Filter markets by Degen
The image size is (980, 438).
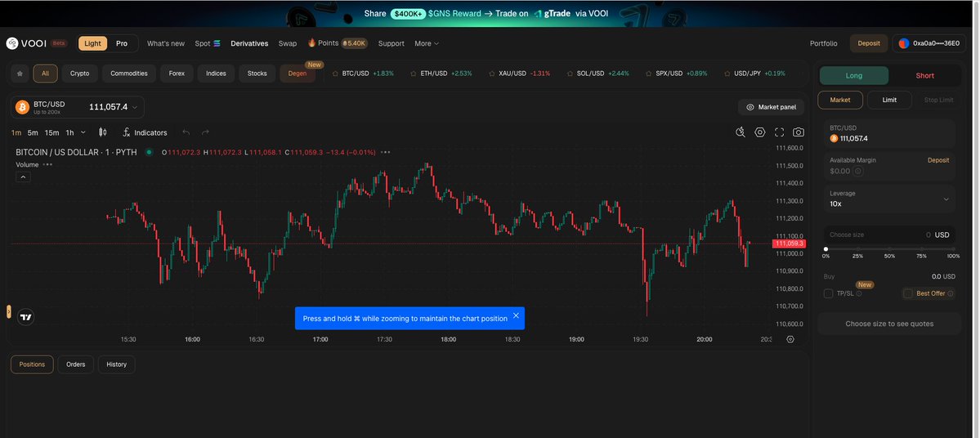coord(298,73)
